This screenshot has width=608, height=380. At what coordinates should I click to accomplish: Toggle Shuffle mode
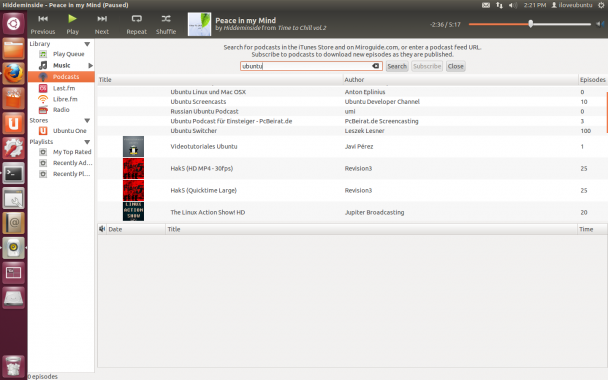[166, 24]
